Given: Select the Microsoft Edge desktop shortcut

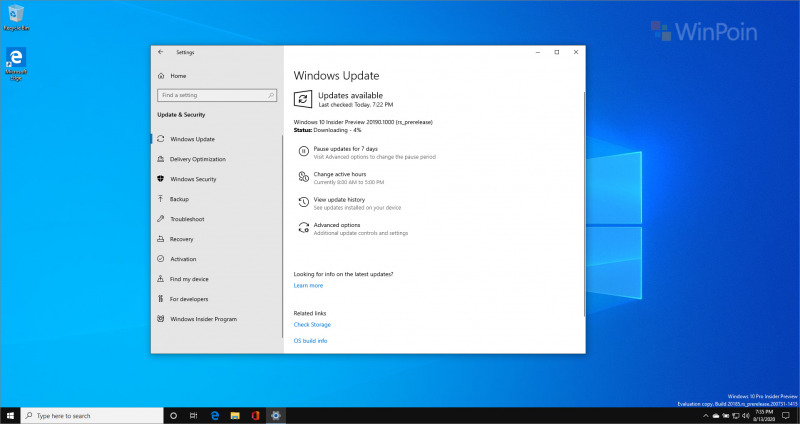Looking at the screenshot, I should click(x=16, y=64).
